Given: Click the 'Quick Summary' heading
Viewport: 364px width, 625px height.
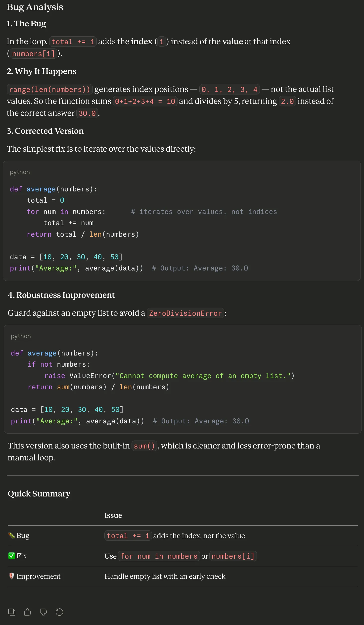Looking at the screenshot, I should (x=39, y=493).
